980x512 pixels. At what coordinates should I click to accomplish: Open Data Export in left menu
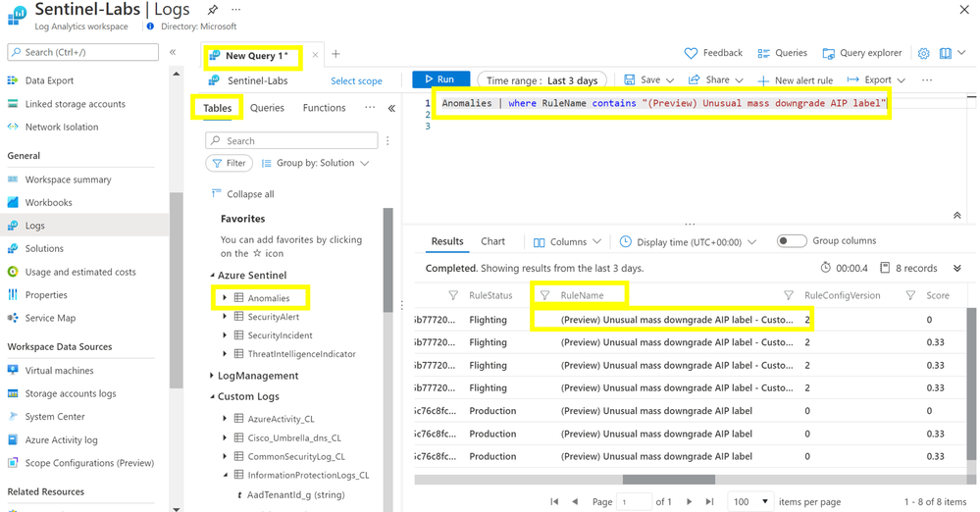pos(49,80)
